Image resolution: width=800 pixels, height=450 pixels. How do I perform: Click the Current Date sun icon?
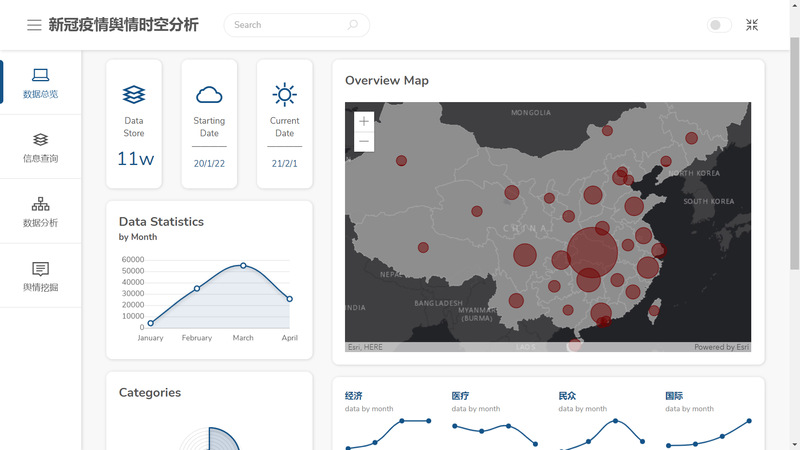(x=285, y=95)
